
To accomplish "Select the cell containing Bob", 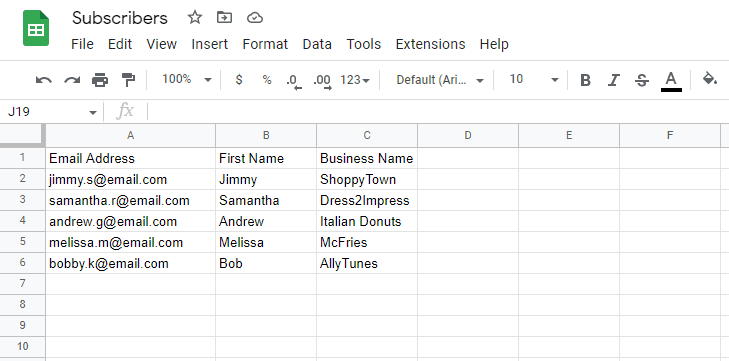I will click(266, 263).
